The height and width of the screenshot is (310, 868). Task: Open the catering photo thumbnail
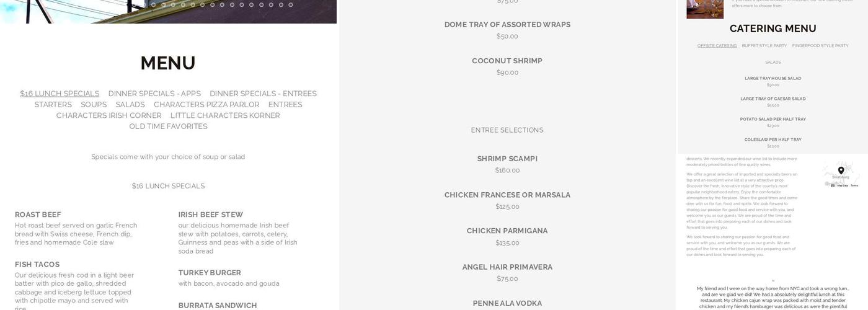tap(704, 9)
